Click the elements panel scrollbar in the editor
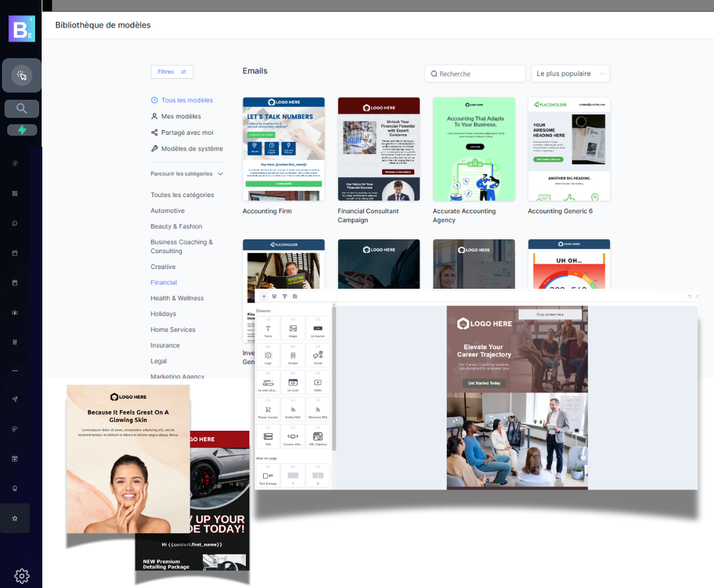The height and width of the screenshot is (588, 714). 334,378
